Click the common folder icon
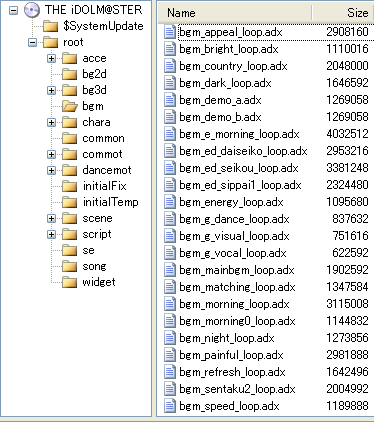Viewport: 374px width, 422px height. pyautogui.click(x=70, y=138)
